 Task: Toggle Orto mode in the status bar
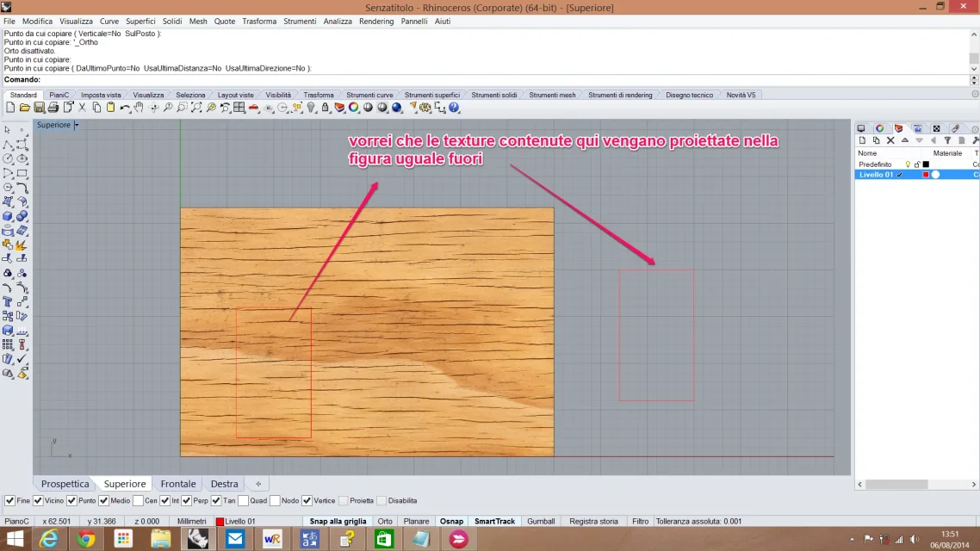(385, 521)
